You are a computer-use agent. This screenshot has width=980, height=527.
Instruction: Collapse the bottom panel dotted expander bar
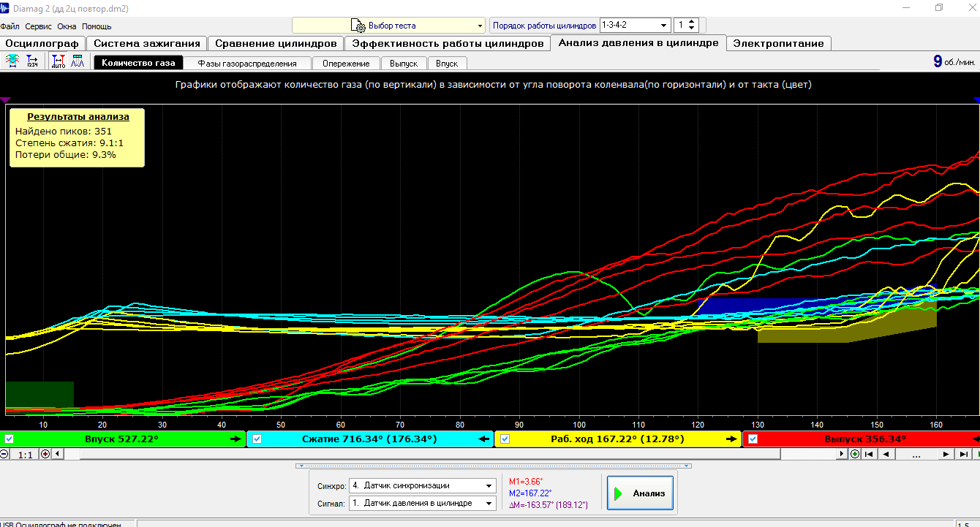[493, 465]
